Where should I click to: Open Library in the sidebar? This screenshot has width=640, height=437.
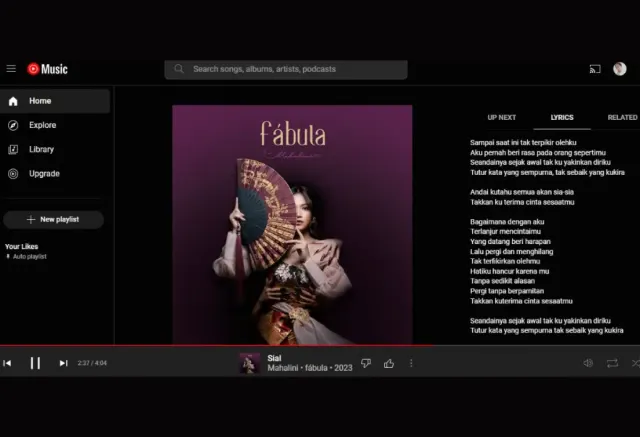click(55, 149)
